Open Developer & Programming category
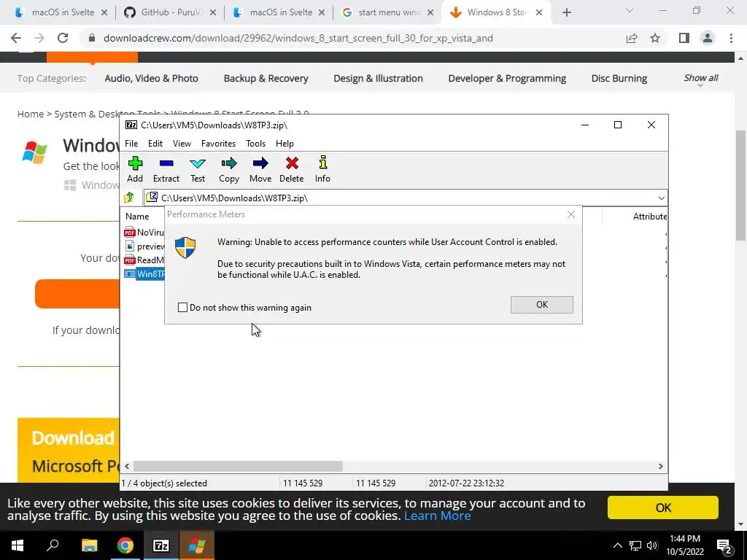 pos(507,78)
